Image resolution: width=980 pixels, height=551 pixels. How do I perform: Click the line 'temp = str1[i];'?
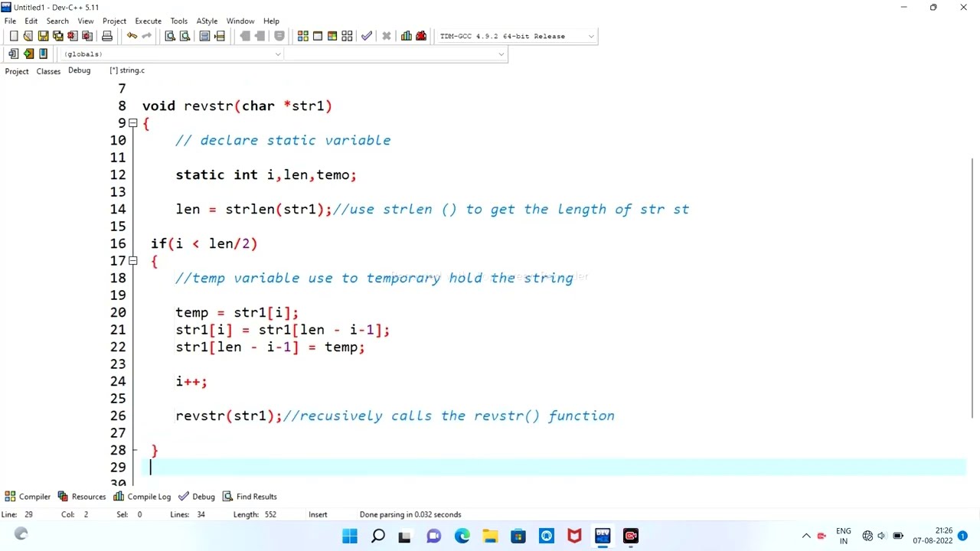(x=237, y=313)
